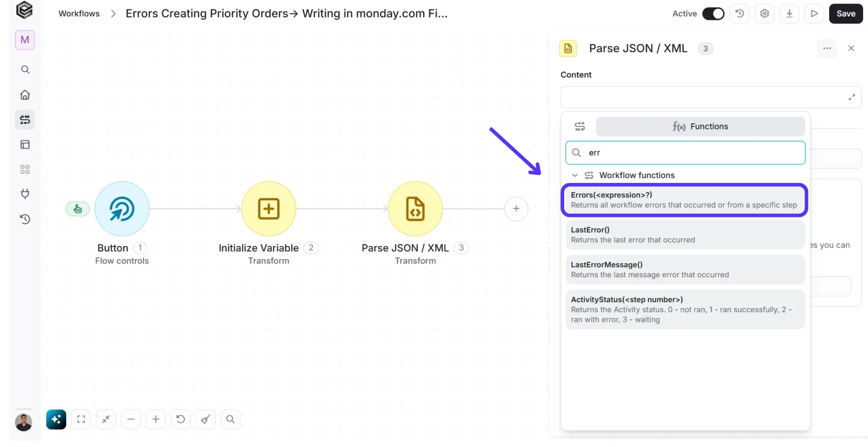Collapse canvas with the inward arrows

(x=106, y=419)
